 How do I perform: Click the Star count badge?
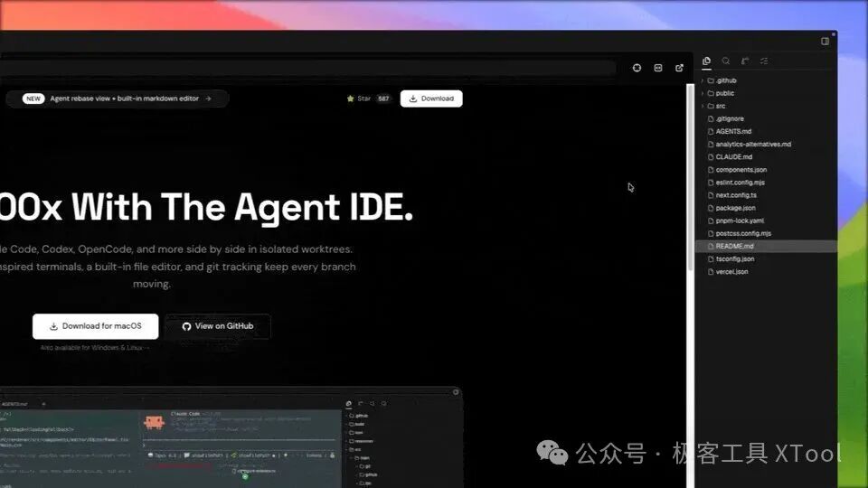click(x=383, y=99)
